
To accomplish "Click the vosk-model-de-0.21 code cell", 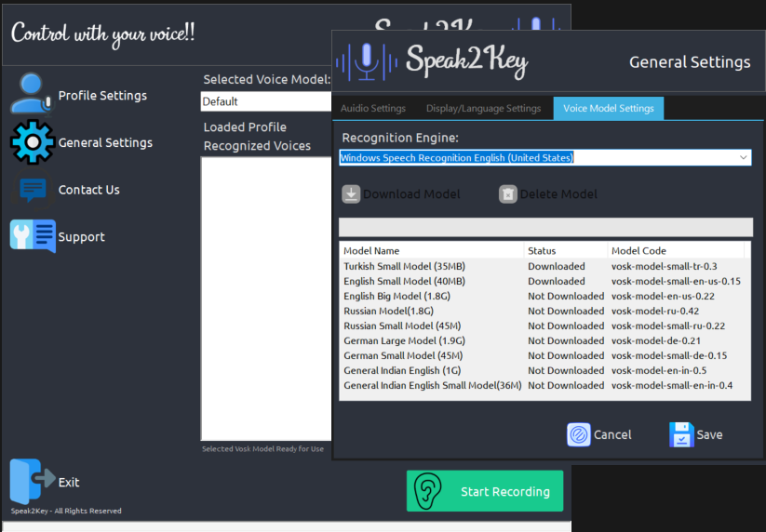I will click(x=655, y=340).
